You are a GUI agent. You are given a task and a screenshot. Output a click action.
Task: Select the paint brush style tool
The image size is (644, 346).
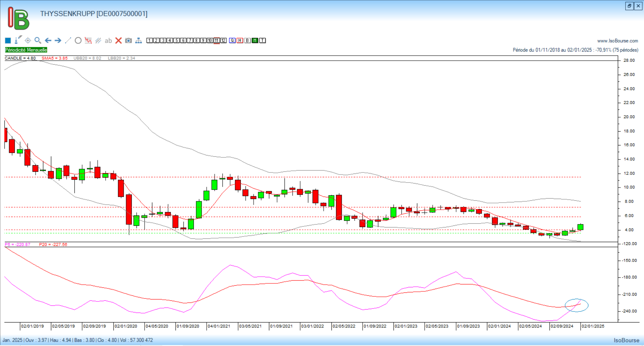point(18,40)
